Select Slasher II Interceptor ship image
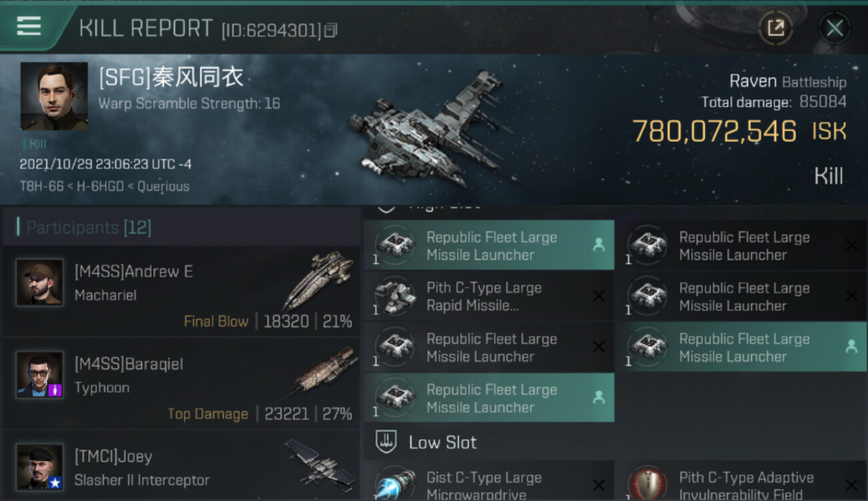This screenshot has height=501, width=868. pyautogui.click(x=319, y=464)
